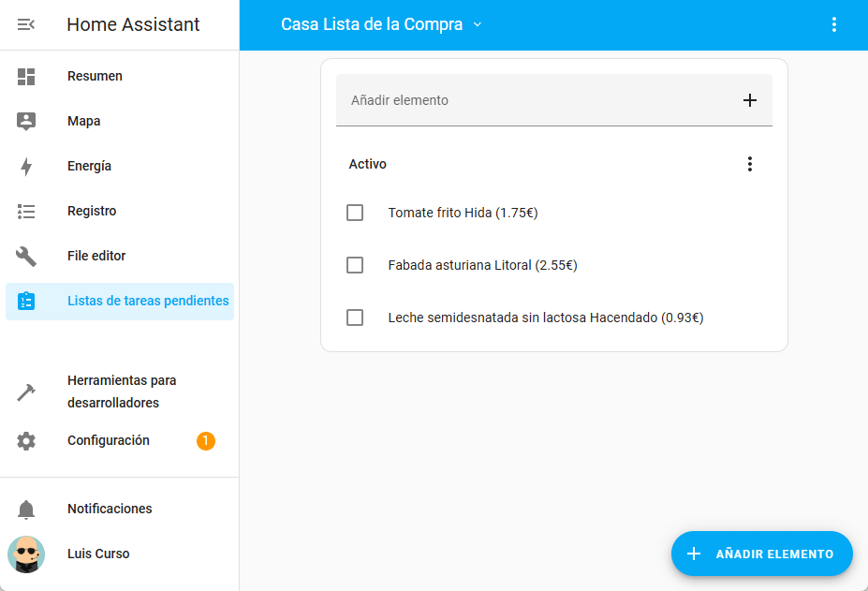Image resolution: width=868 pixels, height=591 pixels.
Task: Open the Luis Curso user profile
Action: click(x=98, y=554)
